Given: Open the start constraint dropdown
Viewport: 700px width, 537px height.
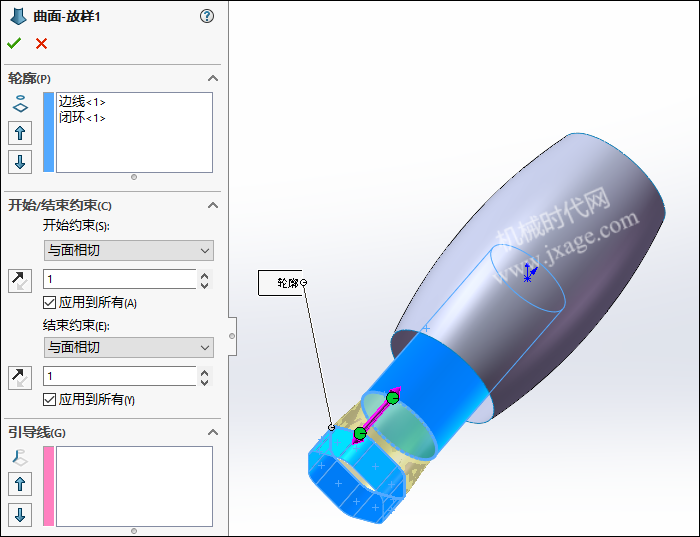Looking at the screenshot, I should pyautogui.click(x=129, y=250).
